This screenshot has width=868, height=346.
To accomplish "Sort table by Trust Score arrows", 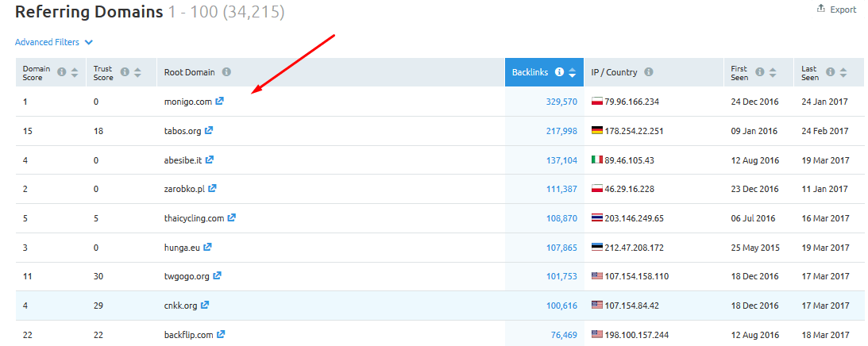I will click(x=138, y=72).
